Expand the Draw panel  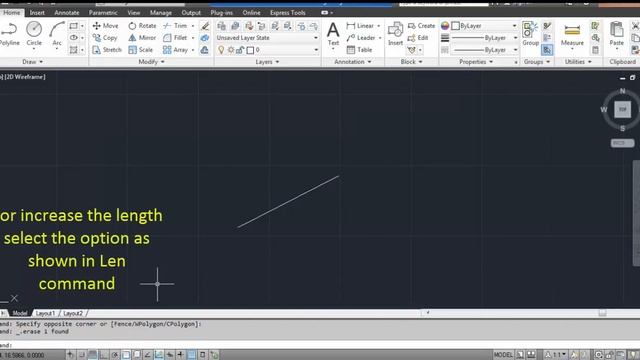(32, 62)
